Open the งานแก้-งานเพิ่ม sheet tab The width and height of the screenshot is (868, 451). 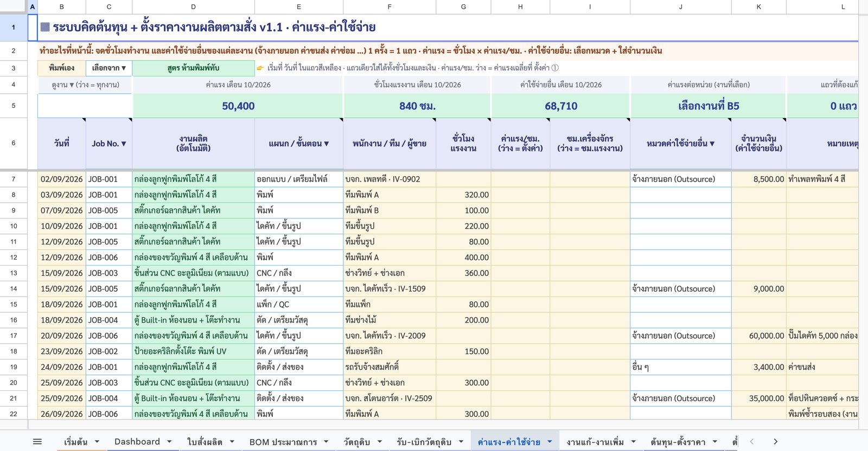click(x=595, y=442)
